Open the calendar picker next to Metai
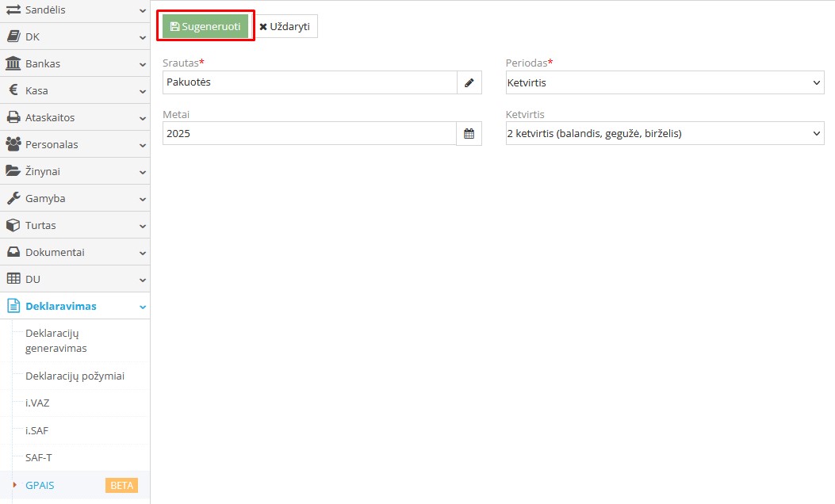This screenshot has width=835, height=504. (469, 134)
